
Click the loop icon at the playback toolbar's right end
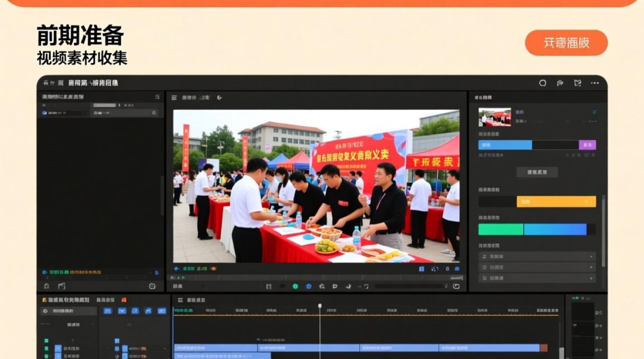(456, 286)
